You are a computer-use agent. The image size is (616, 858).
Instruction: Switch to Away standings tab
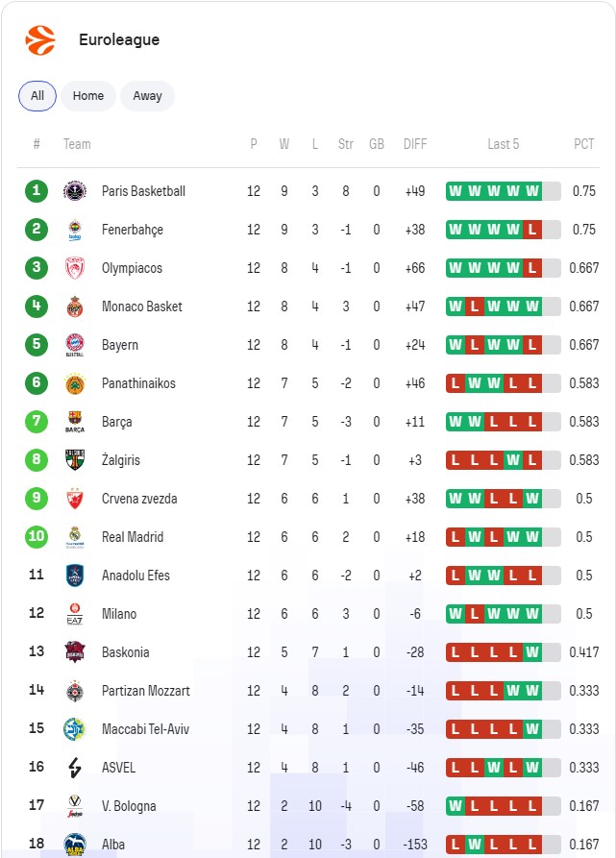(147, 96)
